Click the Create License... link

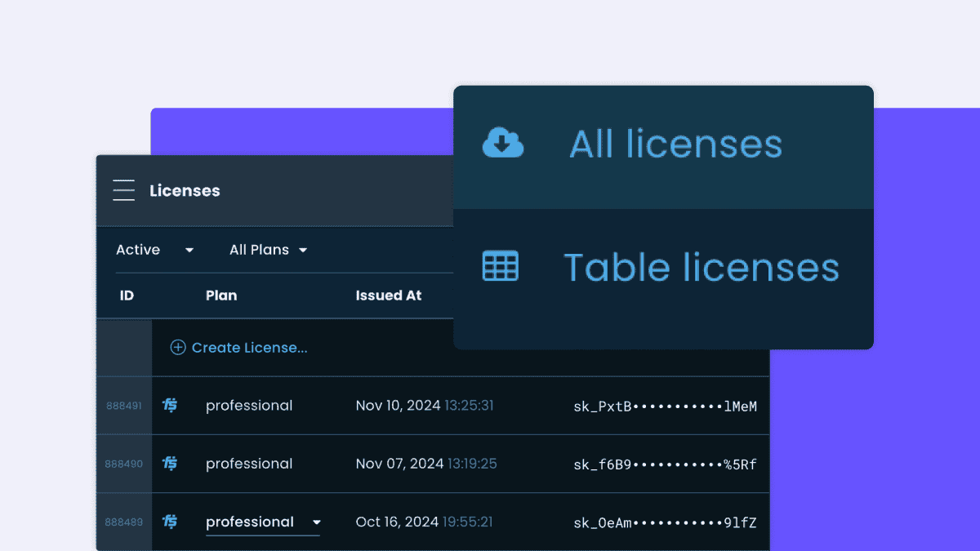click(250, 348)
